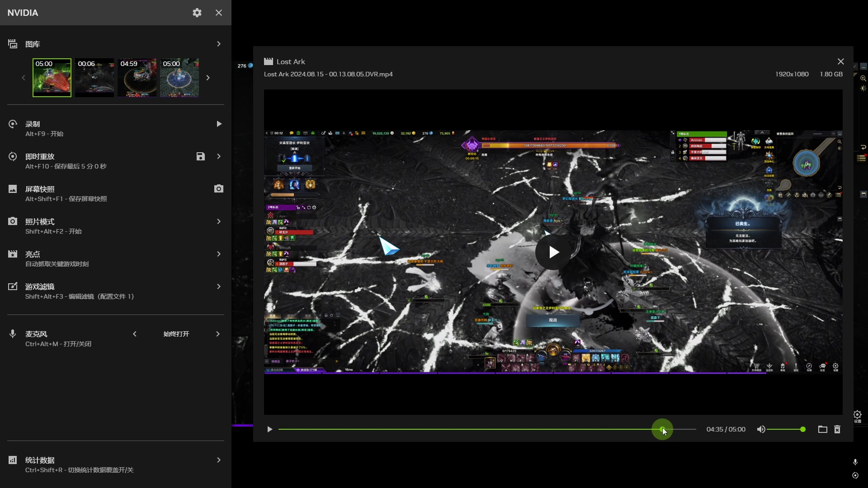Click the magnifier icon on right edge
The height and width of the screenshot is (488, 868).
point(863,78)
